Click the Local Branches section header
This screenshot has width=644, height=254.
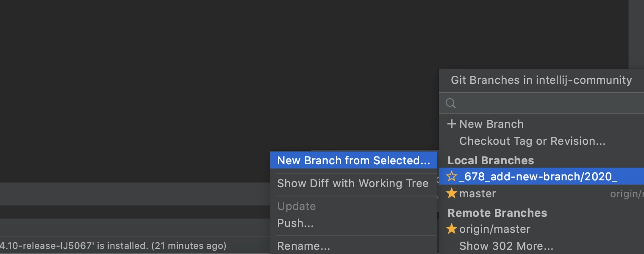tap(491, 160)
